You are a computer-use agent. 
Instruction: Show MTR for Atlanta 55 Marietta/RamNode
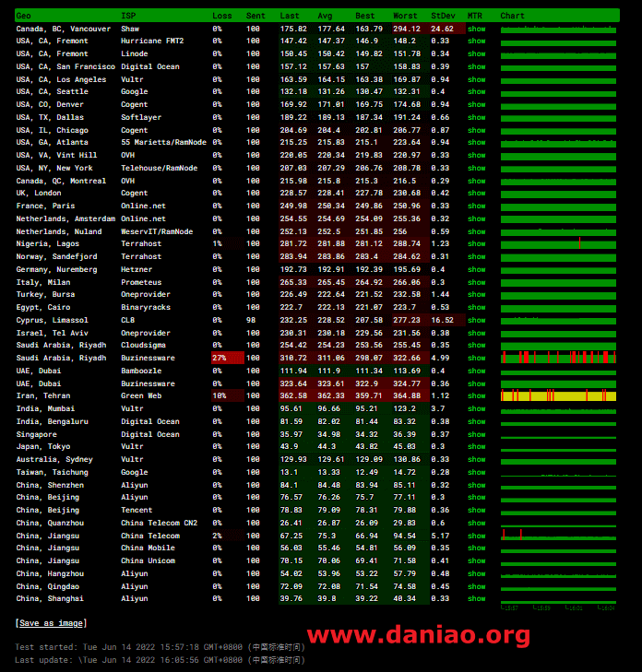[477, 142]
